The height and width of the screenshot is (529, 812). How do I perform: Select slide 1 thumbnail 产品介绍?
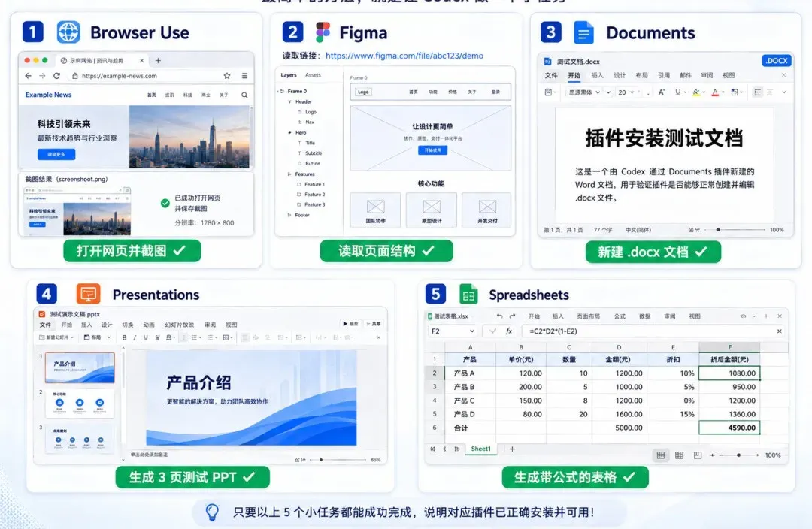point(80,367)
